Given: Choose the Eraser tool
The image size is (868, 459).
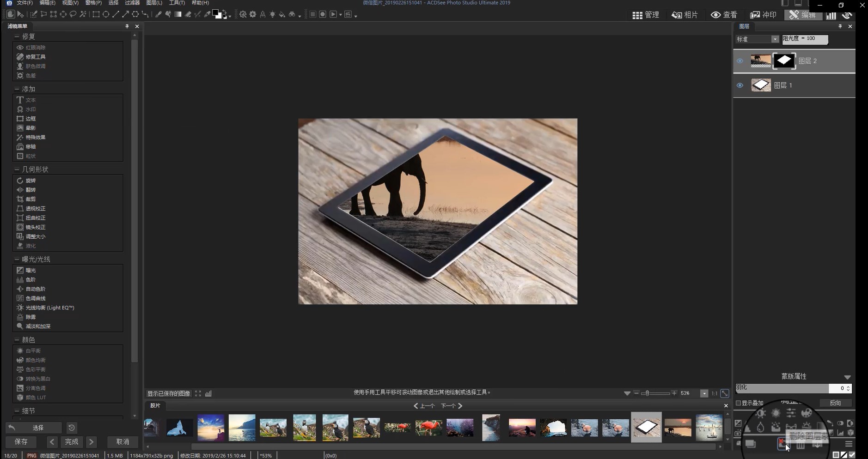Looking at the screenshot, I should (x=188, y=14).
